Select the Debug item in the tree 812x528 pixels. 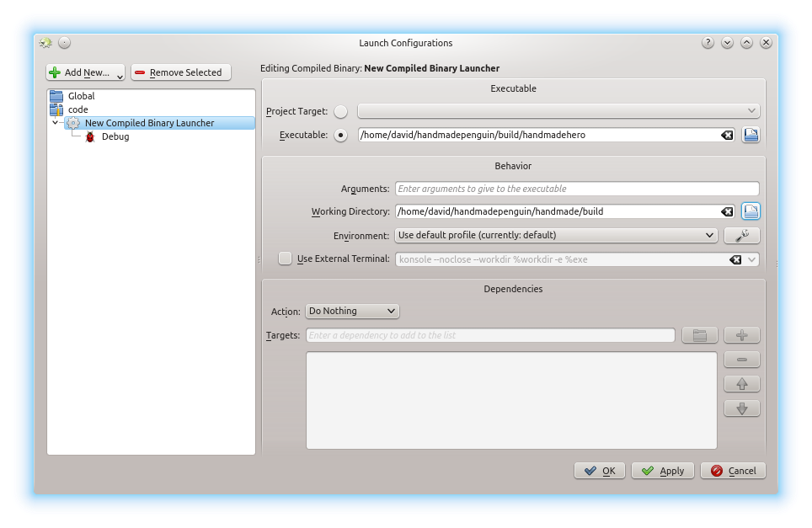[115, 136]
